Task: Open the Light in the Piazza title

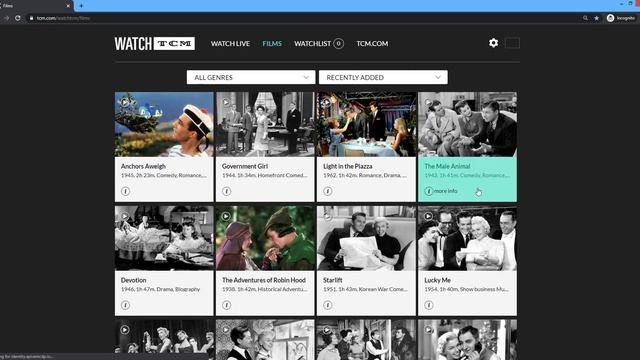Action: click(348, 166)
